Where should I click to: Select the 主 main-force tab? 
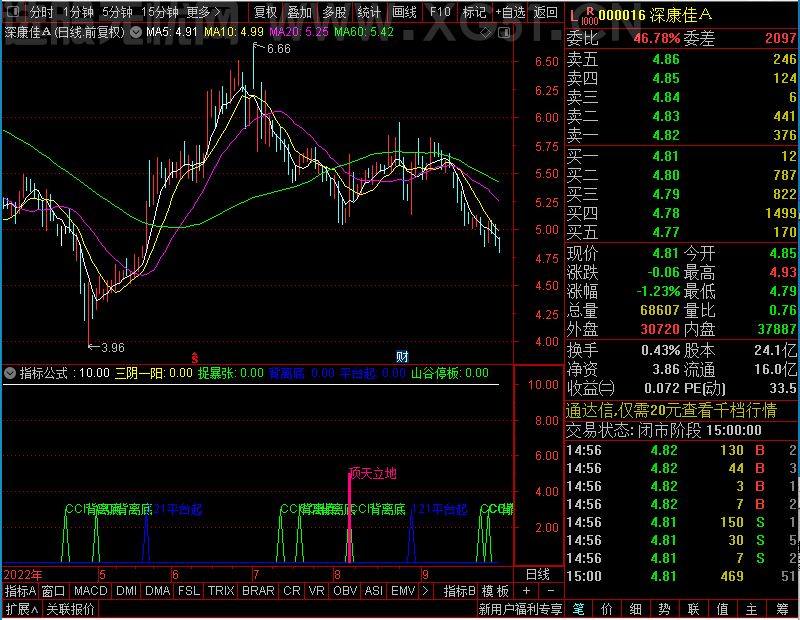tap(752, 609)
